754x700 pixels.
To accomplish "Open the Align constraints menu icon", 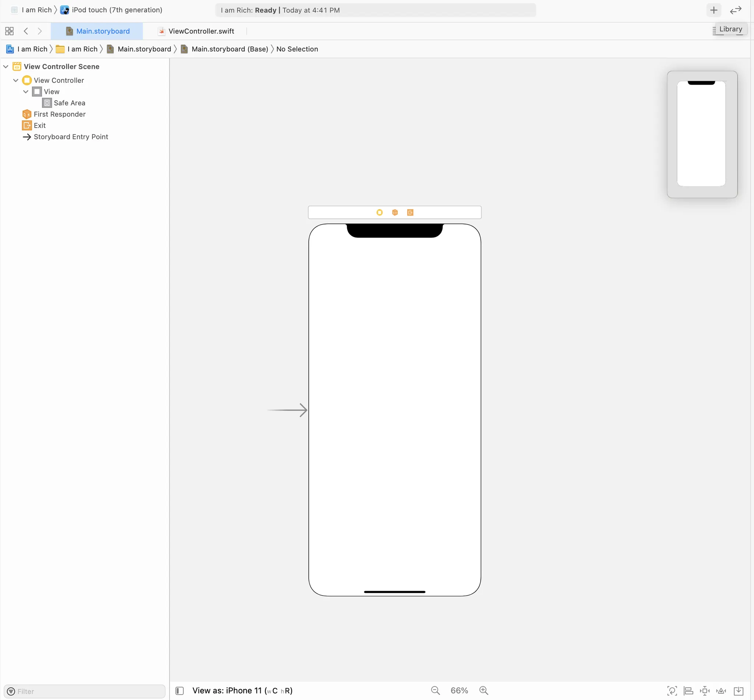I will click(688, 691).
